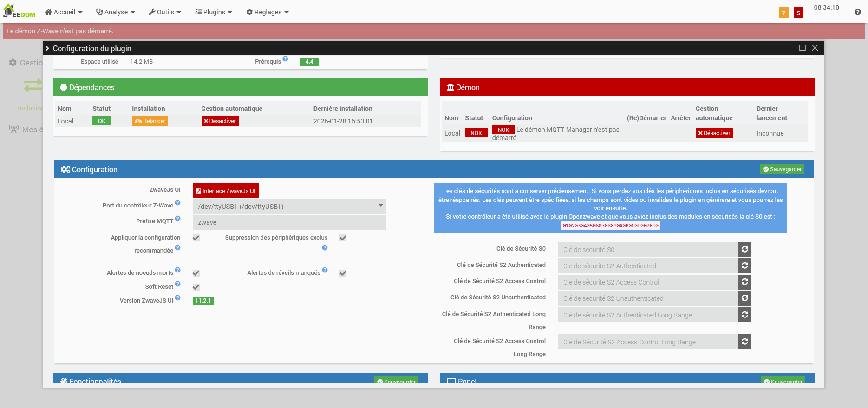Regenerate the S2 Access Control Long Range key
Screen dimensions: 868x408
click(x=744, y=342)
